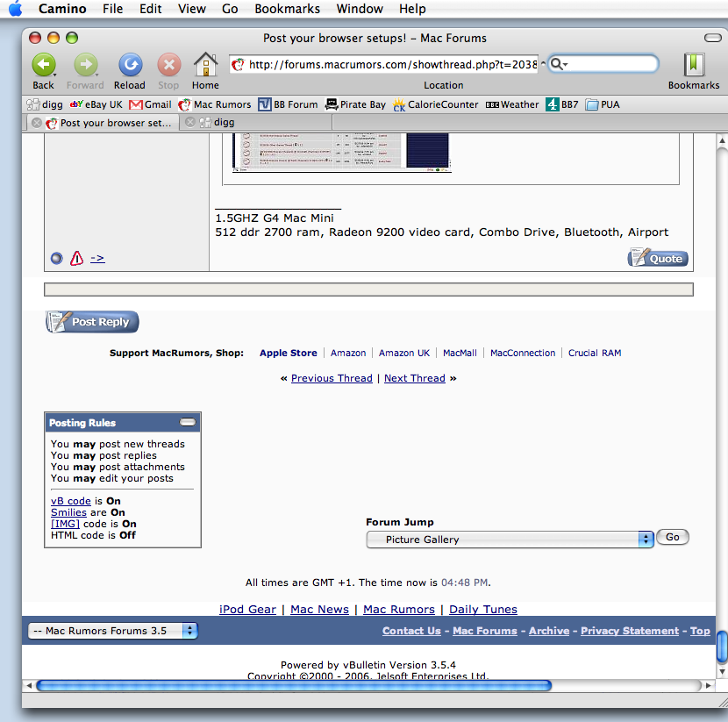The width and height of the screenshot is (728, 722).
Task: Collapse the Posting Rules box
Action: (188, 422)
